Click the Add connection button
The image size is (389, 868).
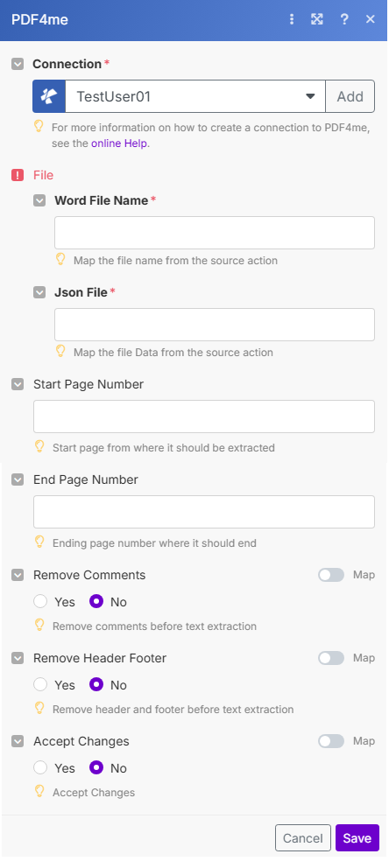pyautogui.click(x=350, y=96)
